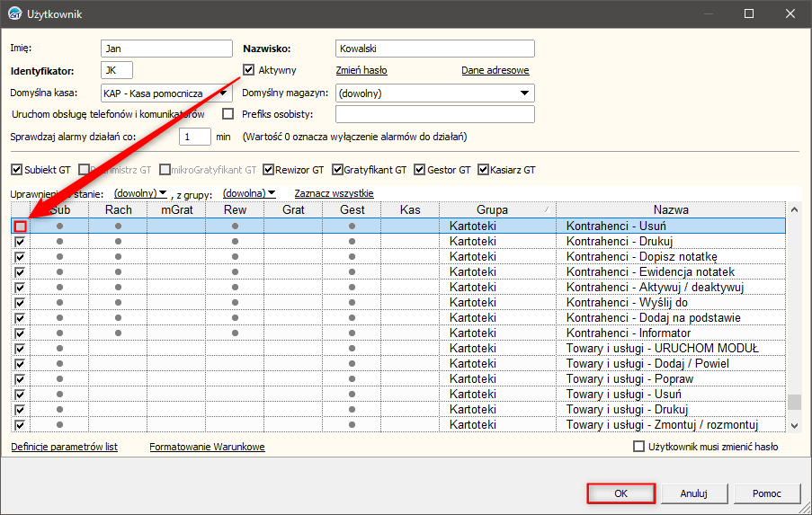Toggle the Aktywny checkbox
This screenshot has width=812, height=515.
[x=248, y=70]
